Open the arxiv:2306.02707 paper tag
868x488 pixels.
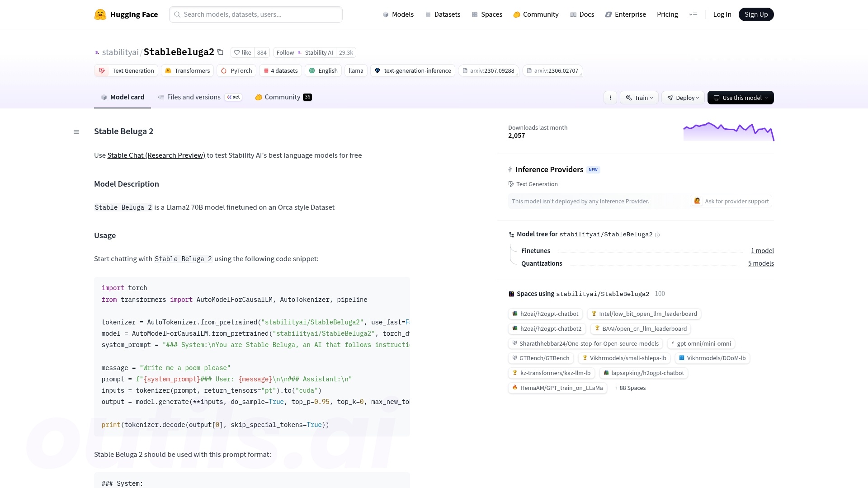tap(552, 70)
